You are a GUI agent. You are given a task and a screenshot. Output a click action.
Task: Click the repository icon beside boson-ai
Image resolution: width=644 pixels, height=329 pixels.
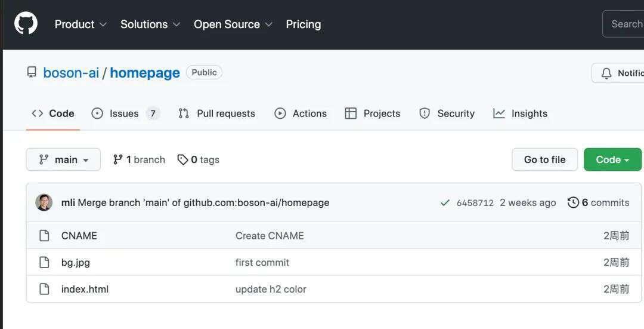[x=32, y=72]
